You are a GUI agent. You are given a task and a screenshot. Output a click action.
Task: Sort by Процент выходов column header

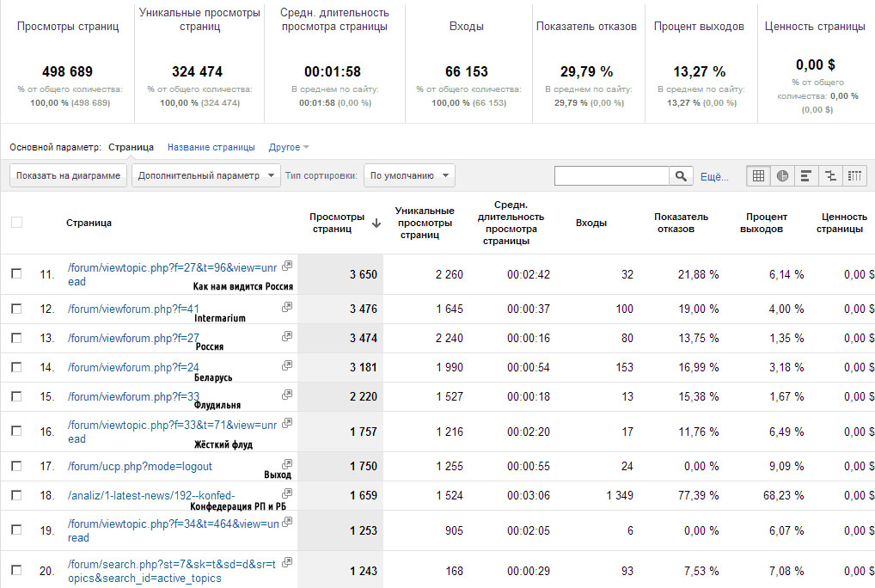(x=766, y=223)
